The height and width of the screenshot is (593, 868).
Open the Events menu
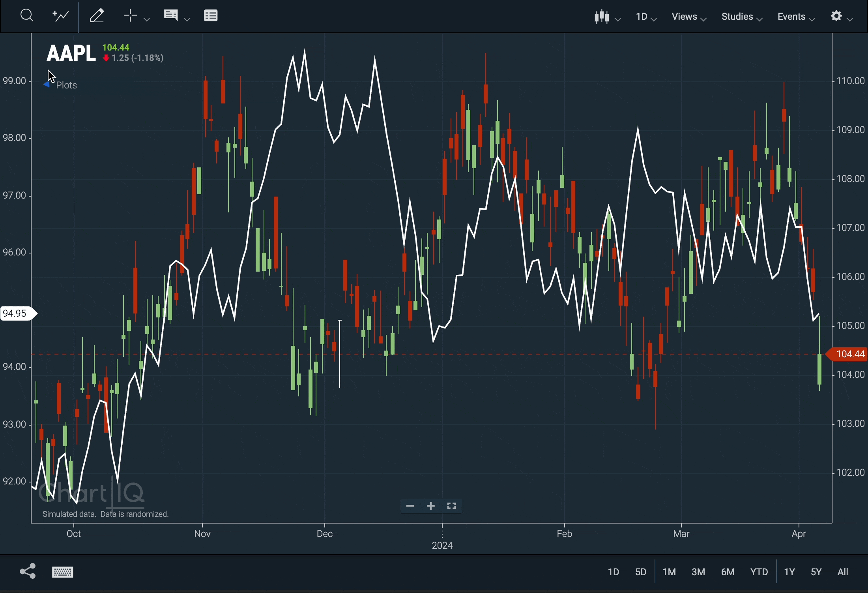[x=796, y=17]
